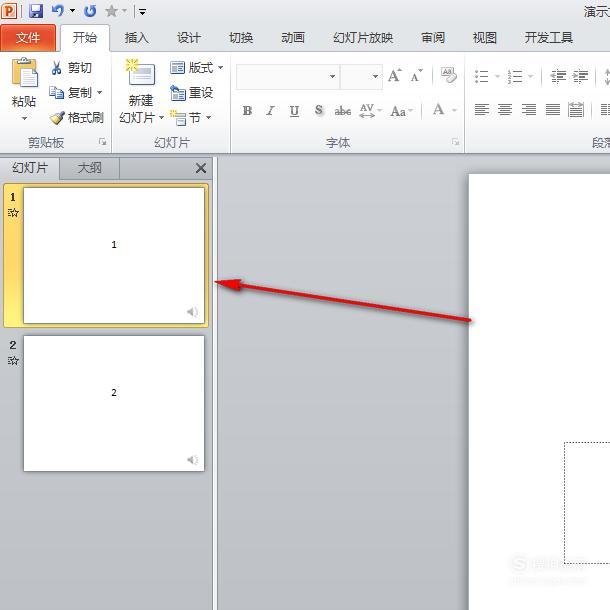
Task: Select 格式刷 (Format Painter) brush
Action: click(77, 117)
